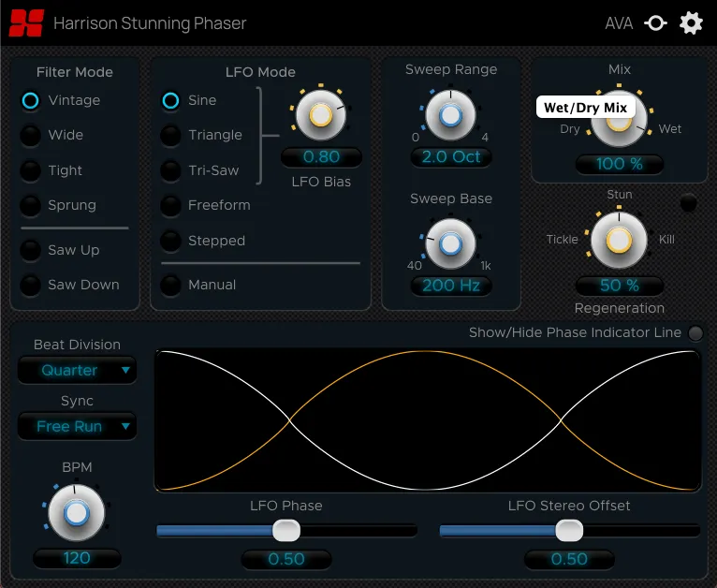Click the LFO Phase slider handle
The height and width of the screenshot is (588, 717).
point(286,531)
